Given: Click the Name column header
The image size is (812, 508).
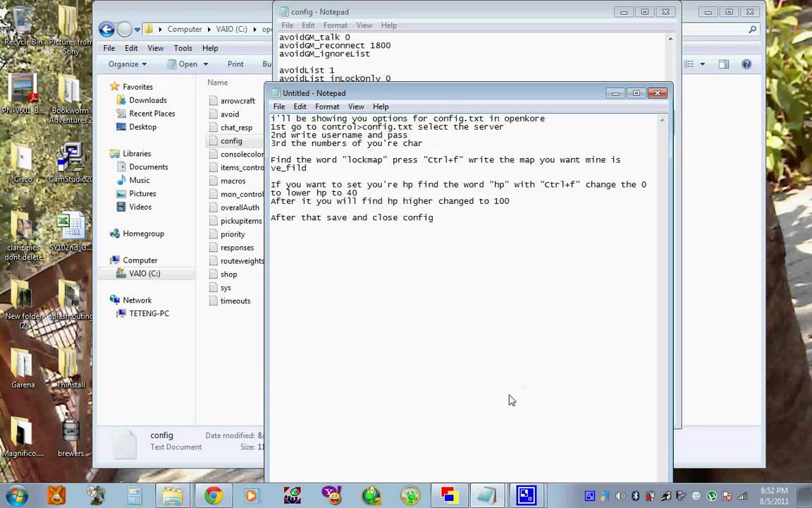Looking at the screenshot, I should (x=218, y=82).
